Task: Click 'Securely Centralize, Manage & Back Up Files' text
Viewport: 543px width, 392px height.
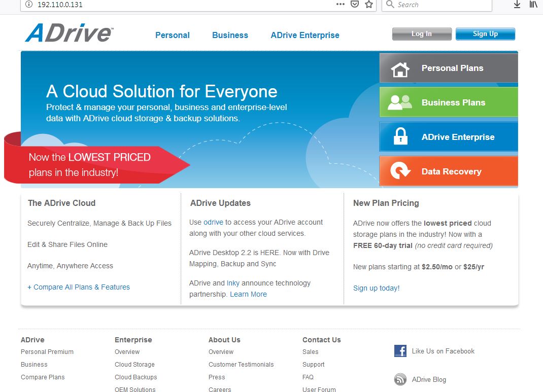Action: pos(99,223)
